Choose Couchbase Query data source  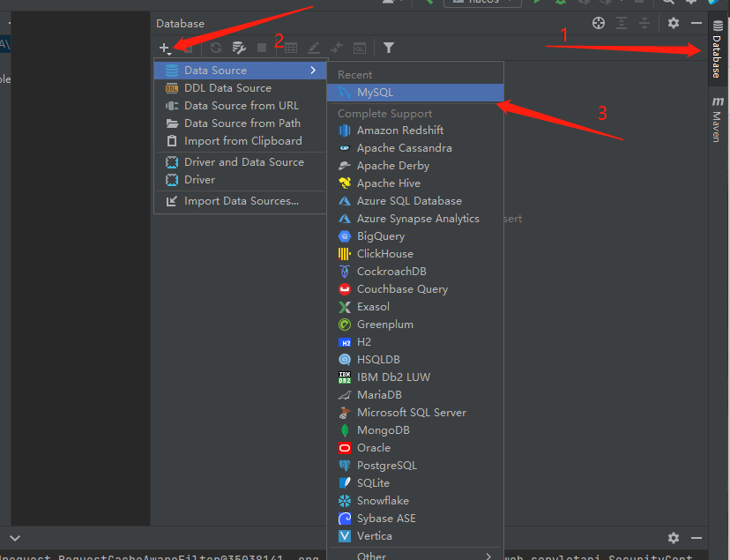(415, 289)
